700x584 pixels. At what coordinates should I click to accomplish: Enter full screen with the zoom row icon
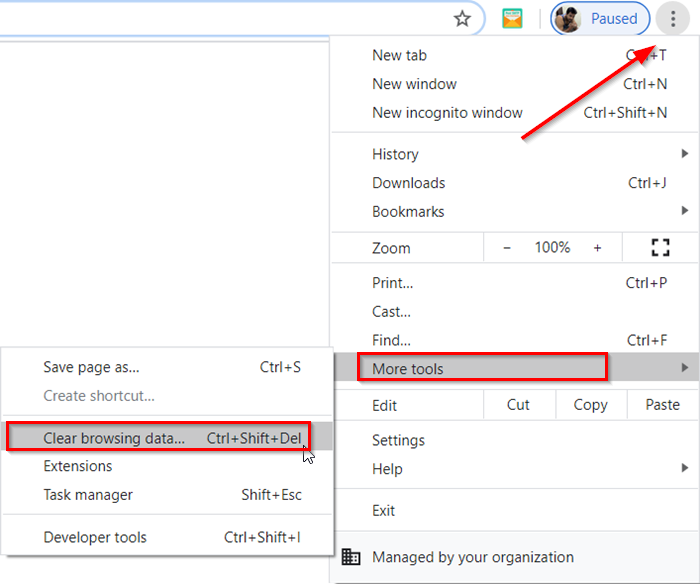point(660,247)
